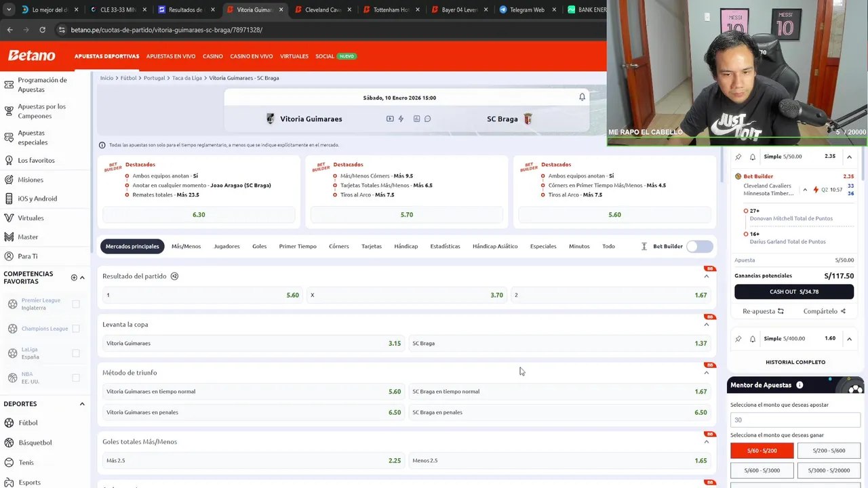This screenshot has height=488, width=868.
Task: Open the match statistics icon in header
Action: [416, 119]
